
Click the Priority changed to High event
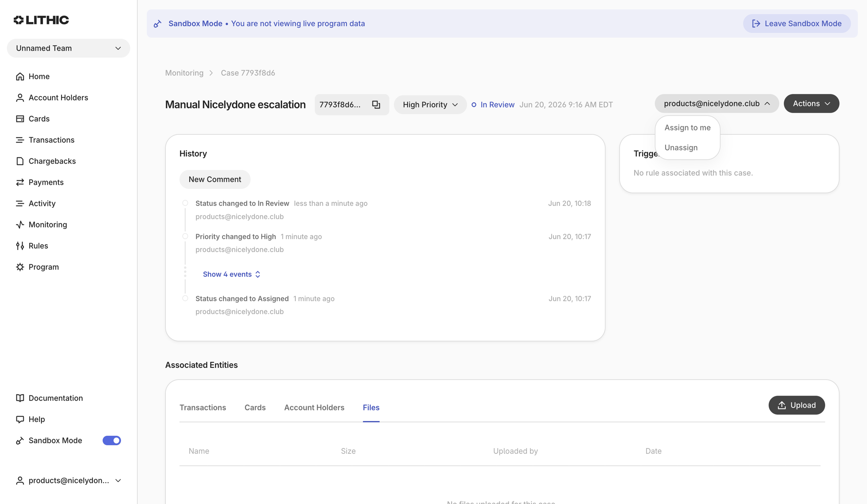(236, 236)
